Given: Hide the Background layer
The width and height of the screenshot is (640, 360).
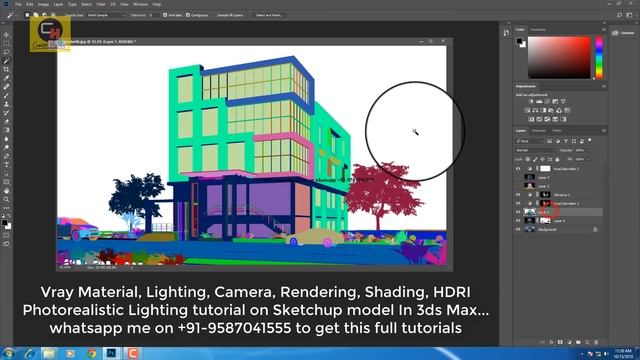Looking at the screenshot, I should (518, 229).
